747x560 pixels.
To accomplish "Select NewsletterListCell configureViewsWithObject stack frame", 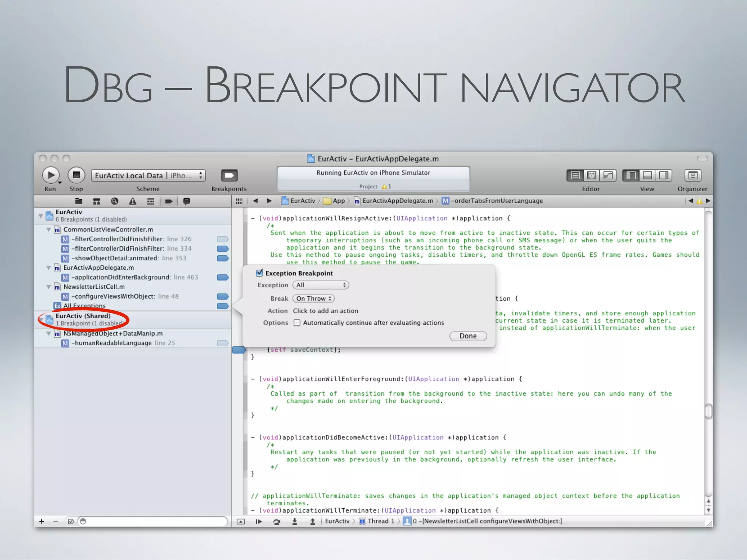I will (483, 521).
